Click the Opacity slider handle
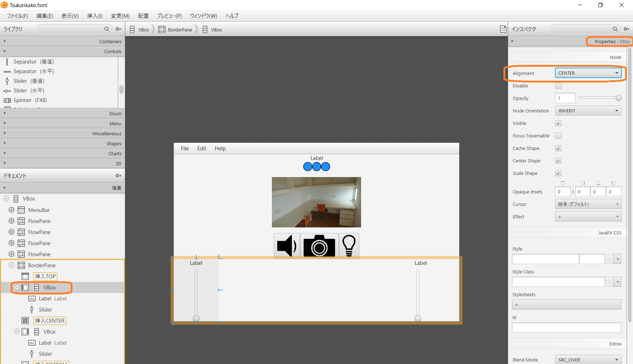This screenshot has width=633, height=364. 618,98
